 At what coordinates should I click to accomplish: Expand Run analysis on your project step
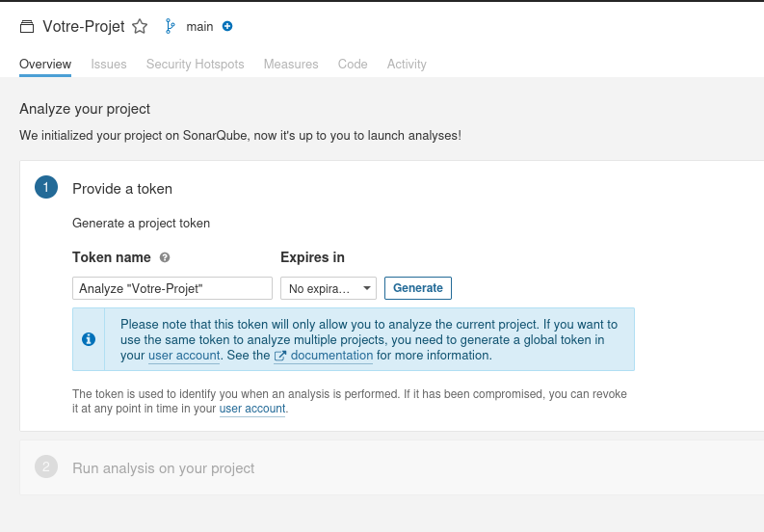click(x=164, y=468)
